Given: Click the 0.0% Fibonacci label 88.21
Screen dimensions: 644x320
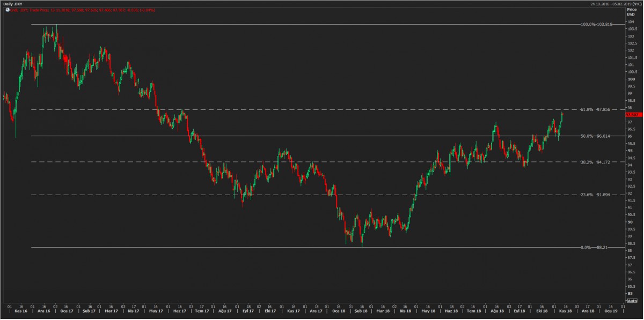Looking at the screenshot, I should [595, 248].
